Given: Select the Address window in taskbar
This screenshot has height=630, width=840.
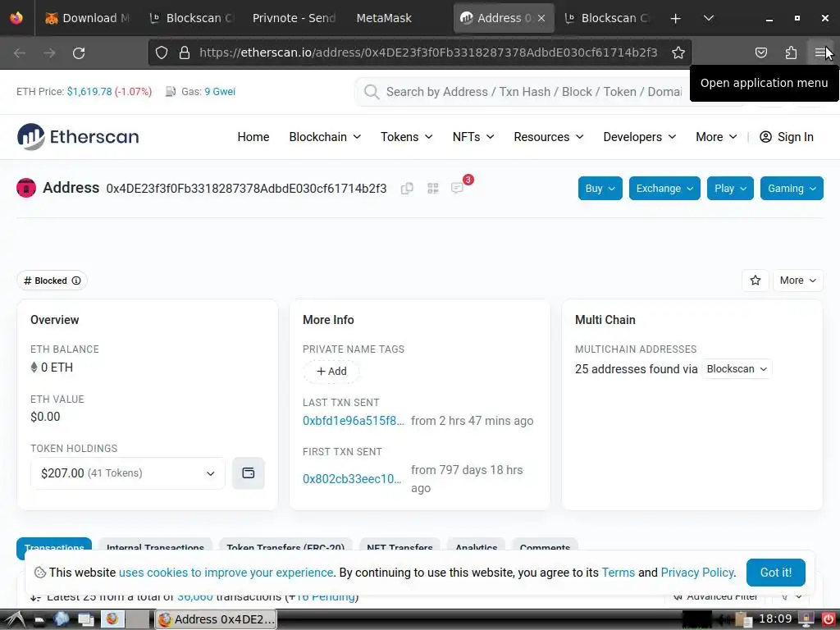Looking at the screenshot, I should tap(216, 620).
